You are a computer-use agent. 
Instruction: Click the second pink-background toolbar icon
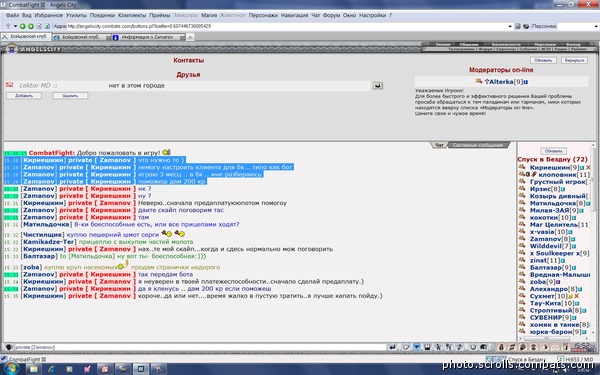512,347
